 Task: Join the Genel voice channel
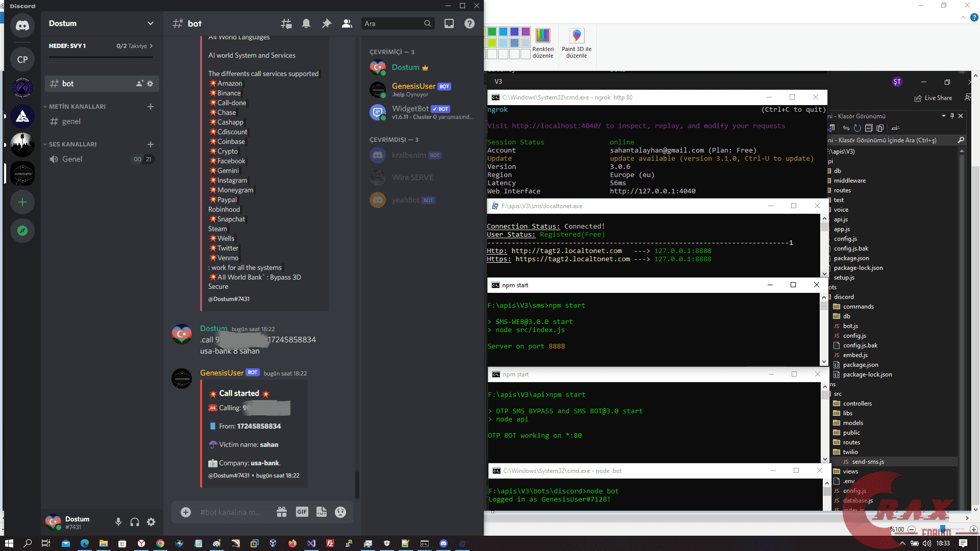point(72,159)
